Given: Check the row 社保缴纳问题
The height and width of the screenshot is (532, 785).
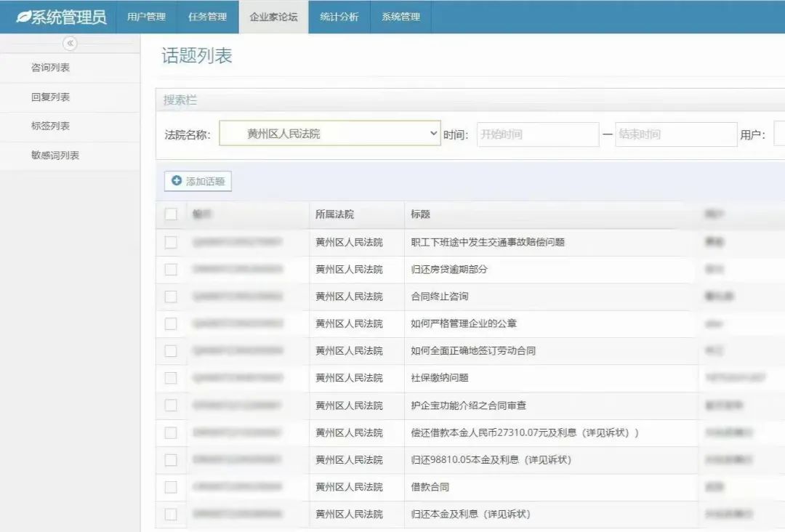Looking at the screenshot, I should [171, 378].
